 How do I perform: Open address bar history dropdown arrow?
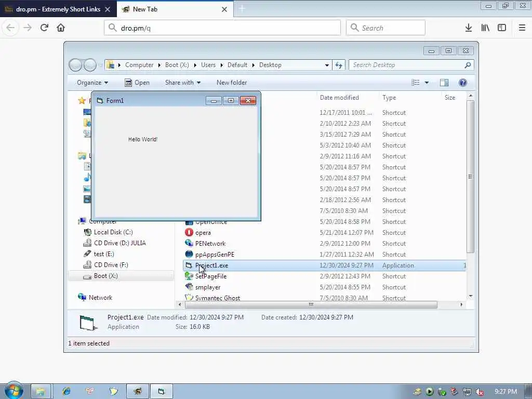327,65
